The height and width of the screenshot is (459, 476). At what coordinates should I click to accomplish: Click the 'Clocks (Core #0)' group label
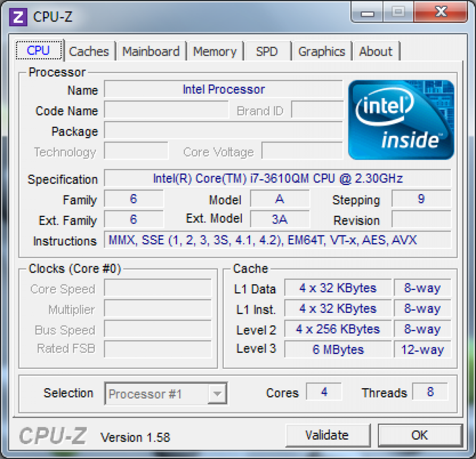pos(75,269)
